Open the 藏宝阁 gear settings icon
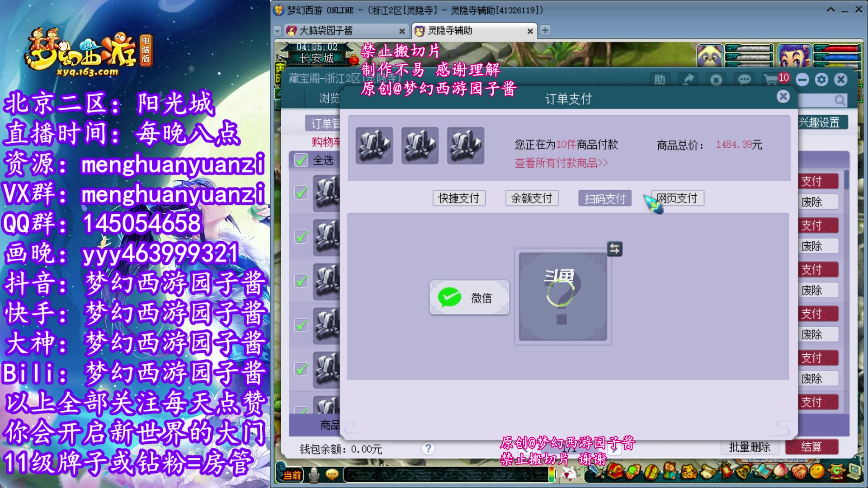Image resolution: width=868 pixels, height=488 pixels. tap(821, 80)
